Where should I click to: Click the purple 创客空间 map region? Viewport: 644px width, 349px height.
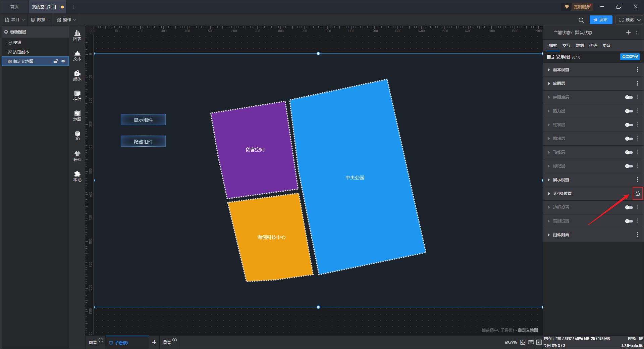[255, 150]
